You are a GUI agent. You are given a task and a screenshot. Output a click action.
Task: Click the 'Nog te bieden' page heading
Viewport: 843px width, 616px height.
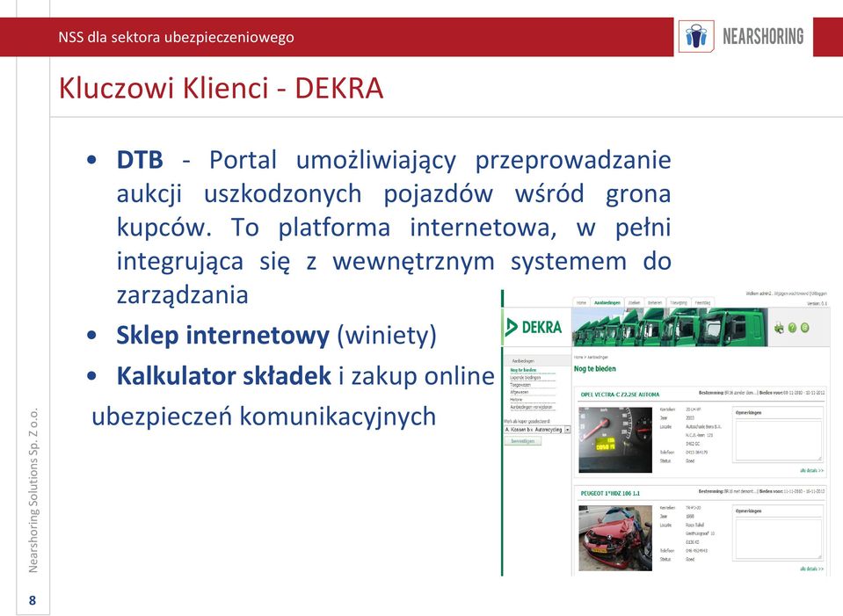(x=594, y=369)
